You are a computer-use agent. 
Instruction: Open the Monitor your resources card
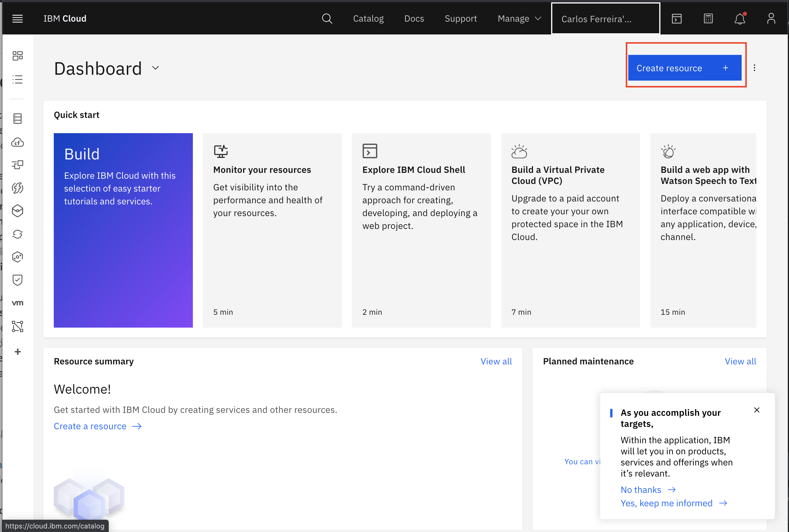click(x=272, y=230)
